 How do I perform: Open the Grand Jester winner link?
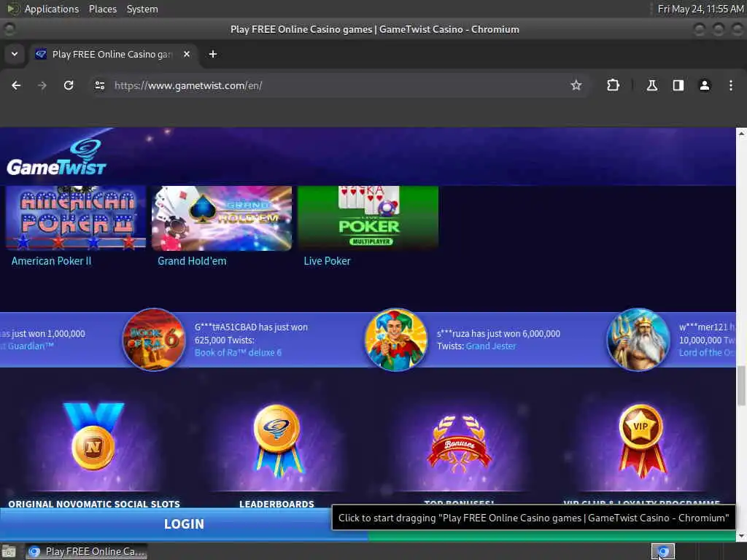(x=491, y=346)
